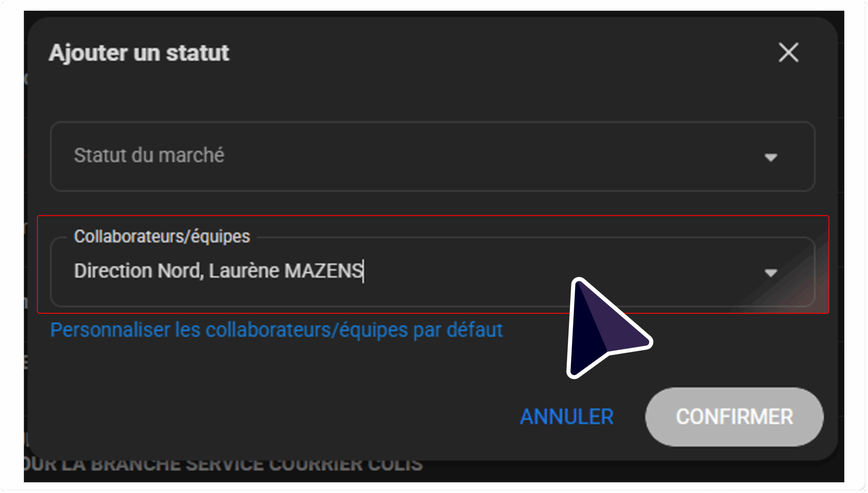Open the Collaborateurs/équipes dropdown arrow
868x493 pixels.
pos(771,273)
